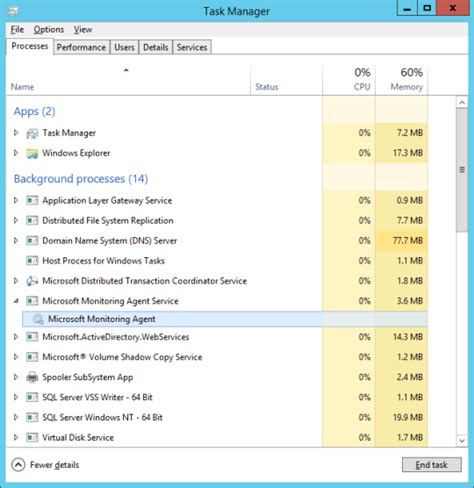
Task: Click the Task Manager app icon in the list
Action: (x=32, y=133)
